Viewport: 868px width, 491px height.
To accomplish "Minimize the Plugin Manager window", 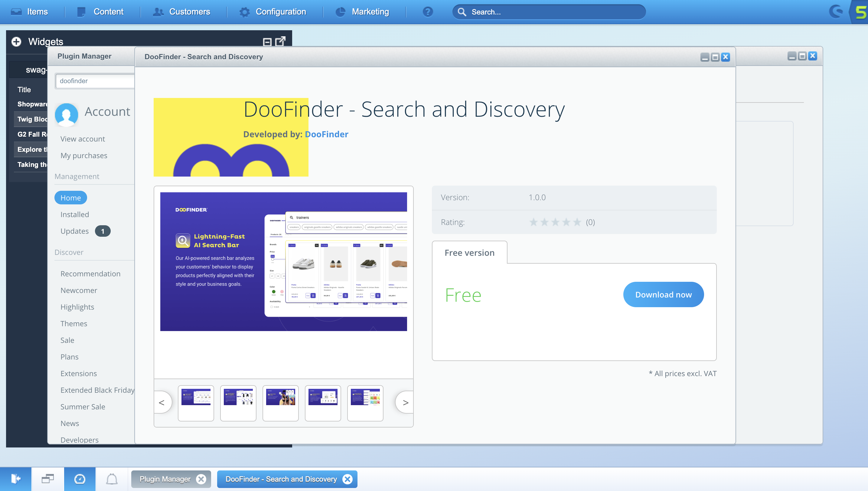I will [792, 56].
